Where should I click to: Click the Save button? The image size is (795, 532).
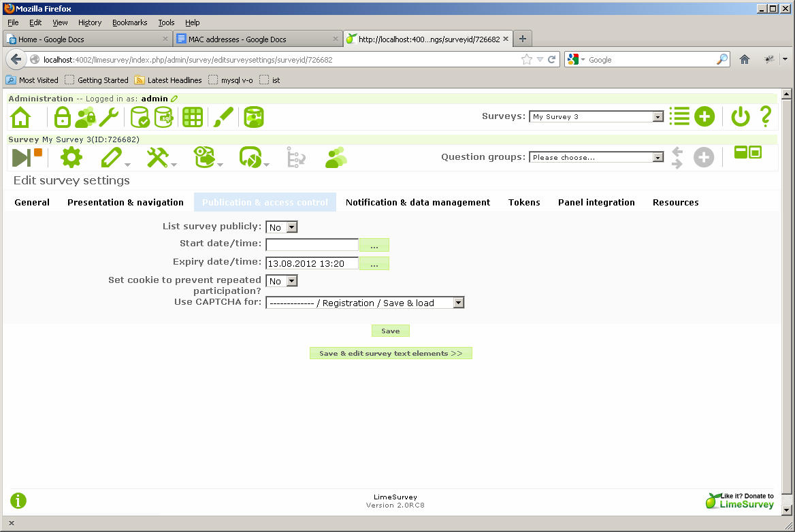(390, 331)
